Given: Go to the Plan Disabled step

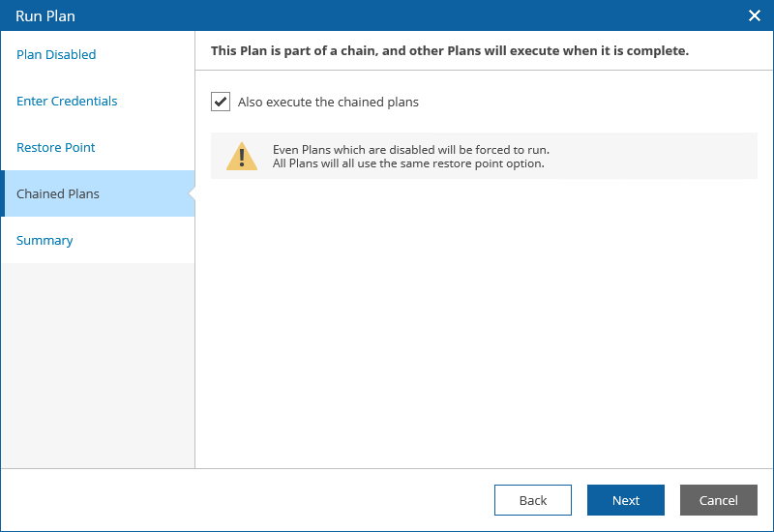Looking at the screenshot, I should 56,55.
